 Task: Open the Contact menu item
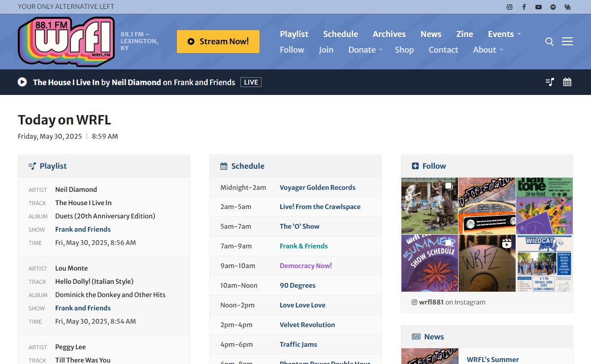click(443, 50)
